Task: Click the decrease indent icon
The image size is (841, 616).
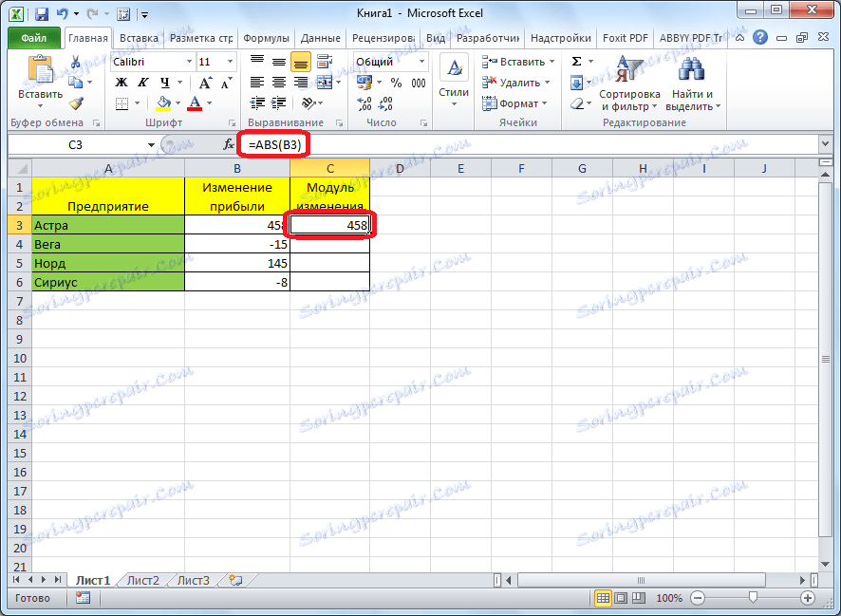Action: click(x=257, y=103)
